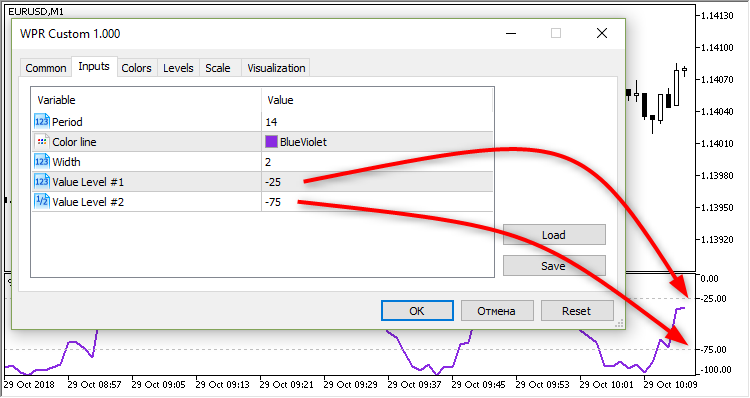Select the Inputs tab
The width and height of the screenshot is (750, 398).
tap(94, 66)
